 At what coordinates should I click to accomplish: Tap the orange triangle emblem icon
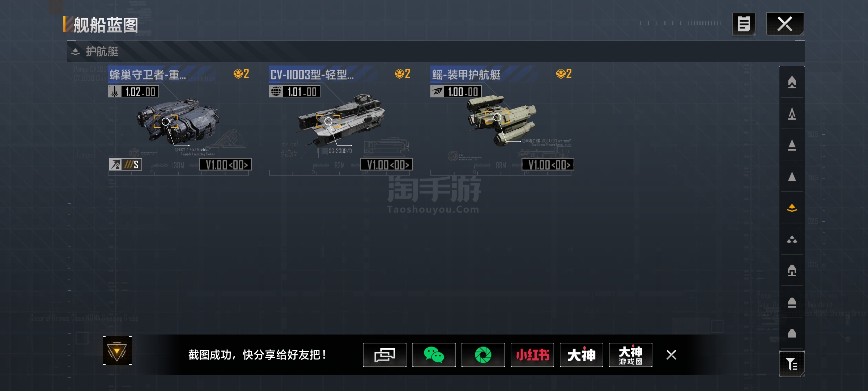pos(117,351)
